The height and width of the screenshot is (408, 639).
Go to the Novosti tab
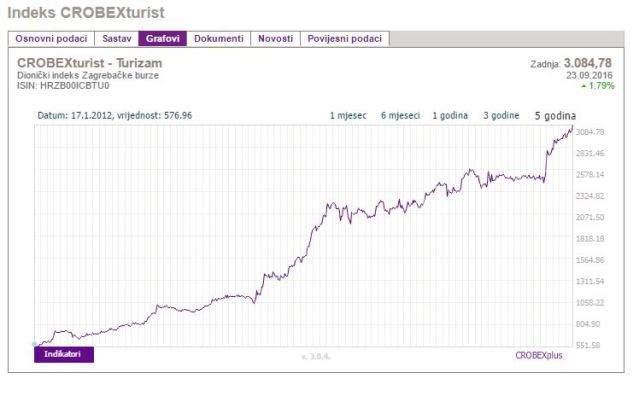coord(275,39)
